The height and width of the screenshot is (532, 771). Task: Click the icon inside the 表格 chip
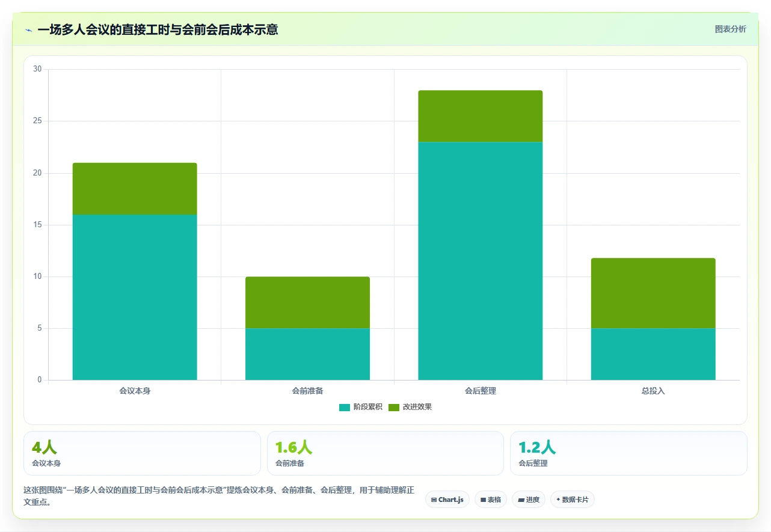point(483,500)
